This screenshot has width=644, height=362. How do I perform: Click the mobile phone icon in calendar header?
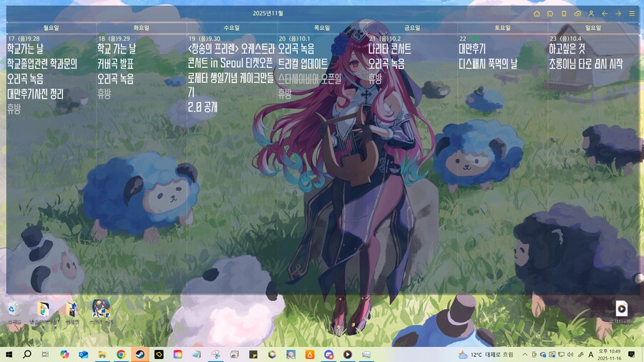point(564,14)
